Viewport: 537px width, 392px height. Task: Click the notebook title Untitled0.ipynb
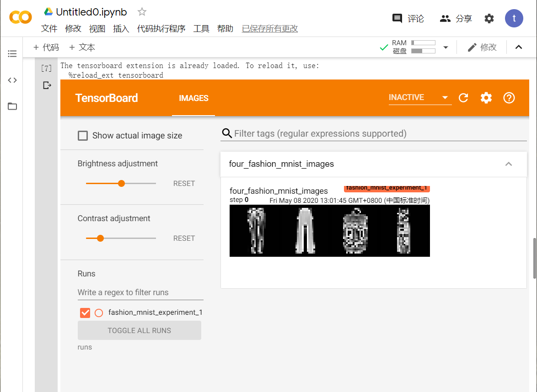(x=91, y=12)
